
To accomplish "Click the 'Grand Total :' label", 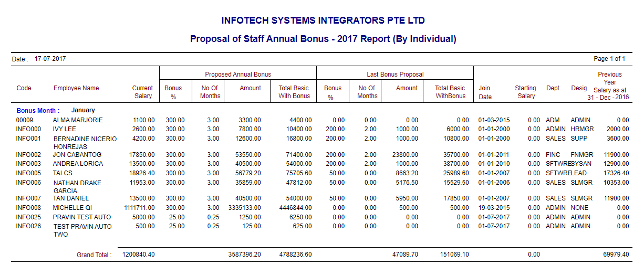I will pyautogui.click(x=94, y=255).
